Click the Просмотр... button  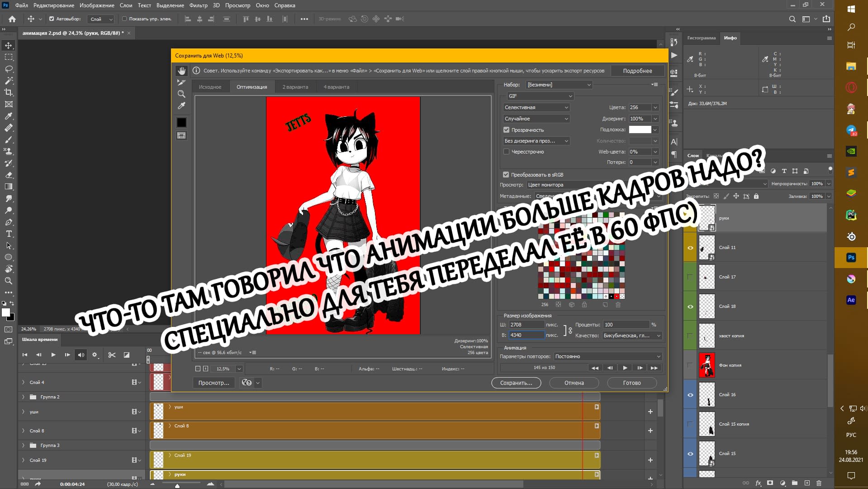coord(213,383)
